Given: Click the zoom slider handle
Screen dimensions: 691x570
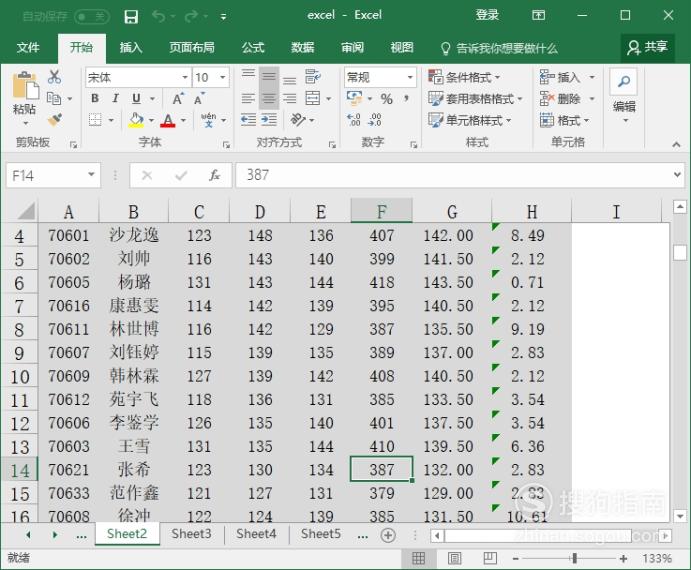Looking at the screenshot, I should pyautogui.click(x=575, y=559).
